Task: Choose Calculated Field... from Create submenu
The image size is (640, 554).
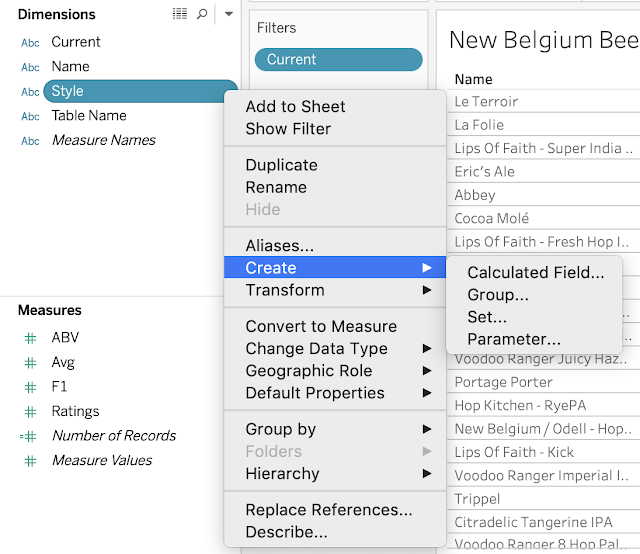Action: pyautogui.click(x=535, y=272)
